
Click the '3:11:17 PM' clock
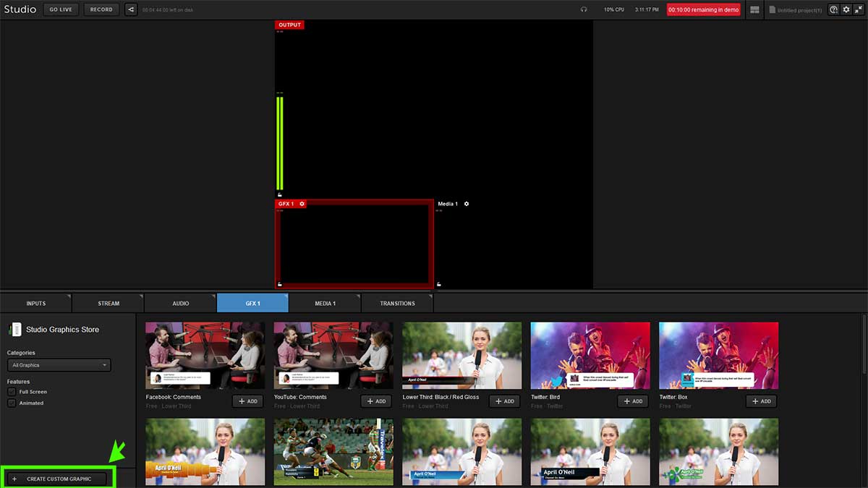(647, 10)
